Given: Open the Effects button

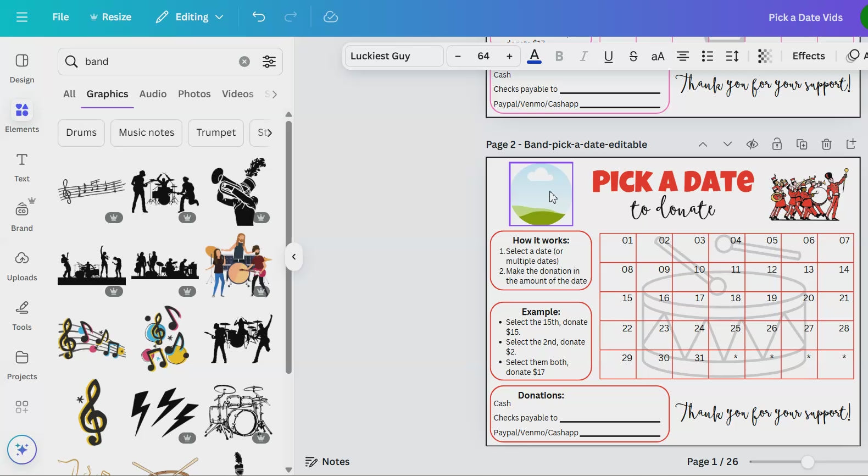Looking at the screenshot, I should (x=808, y=56).
